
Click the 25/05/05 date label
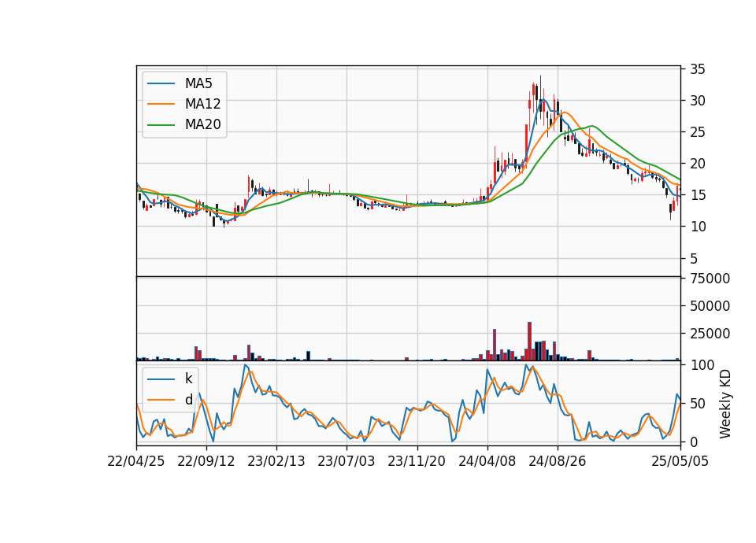(680, 462)
